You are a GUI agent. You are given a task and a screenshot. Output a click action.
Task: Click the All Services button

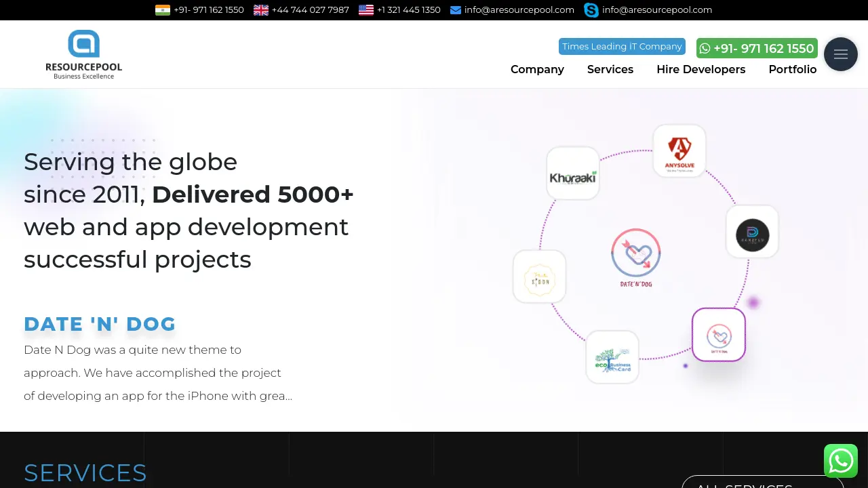pyautogui.click(x=763, y=482)
